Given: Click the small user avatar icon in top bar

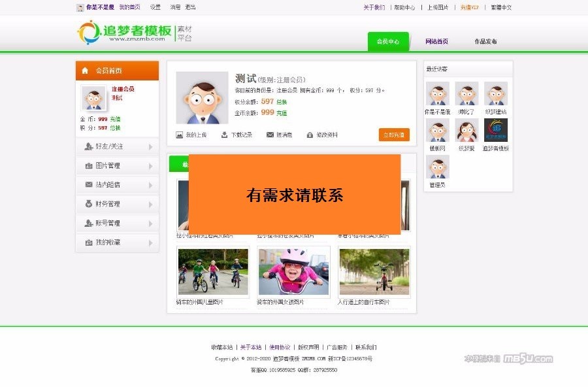Looking at the screenshot, I should coord(80,7).
